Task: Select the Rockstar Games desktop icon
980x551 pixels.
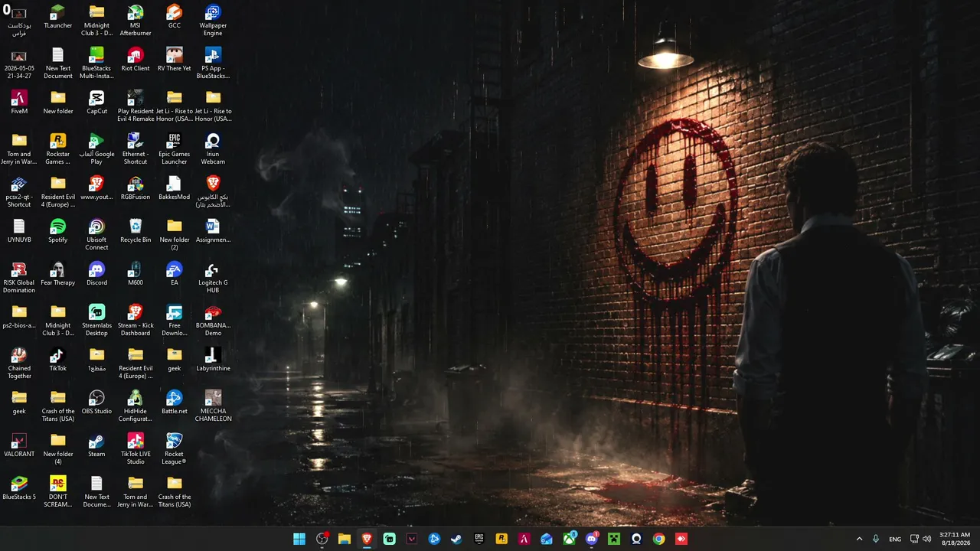Action: pyautogui.click(x=57, y=149)
